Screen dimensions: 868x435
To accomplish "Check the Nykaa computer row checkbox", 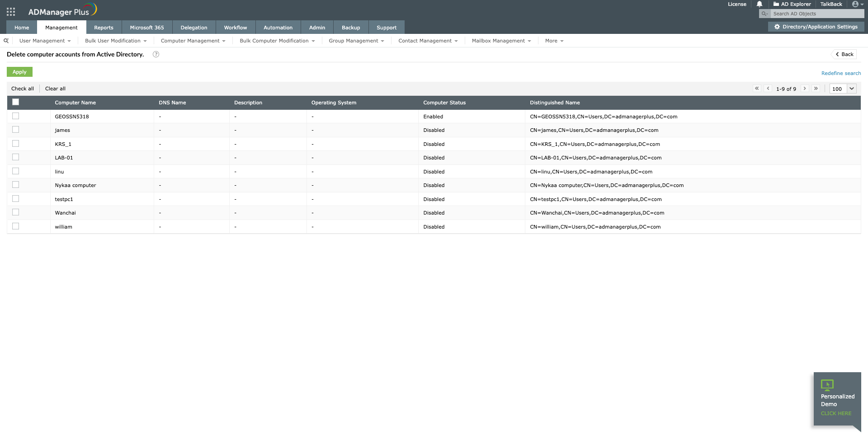I will coord(15,185).
